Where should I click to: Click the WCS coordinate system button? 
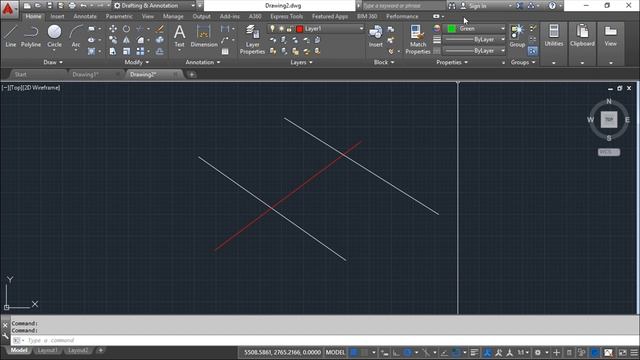click(609, 152)
